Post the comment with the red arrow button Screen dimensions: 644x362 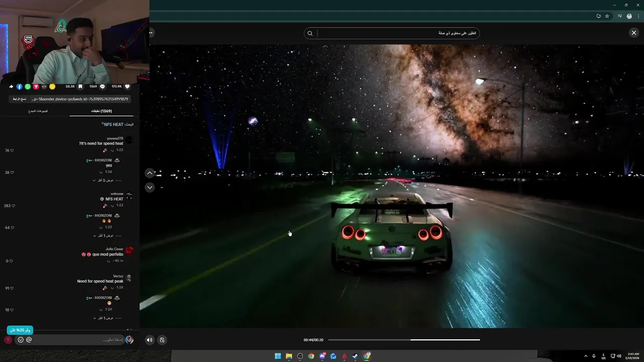click(x=8, y=340)
